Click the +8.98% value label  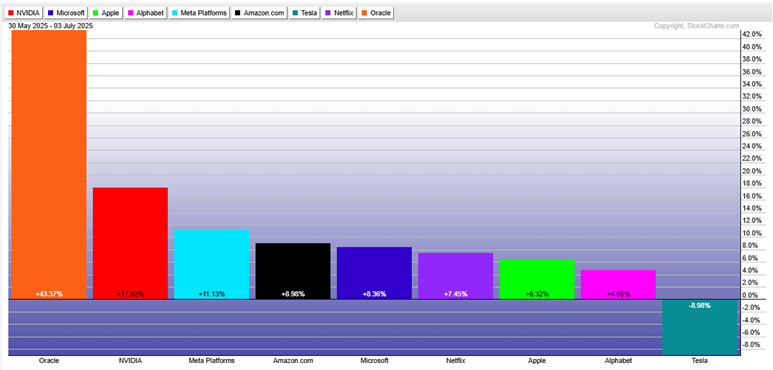click(x=293, y=294)
